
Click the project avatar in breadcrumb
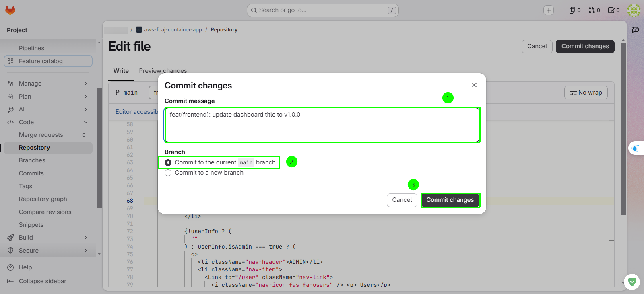pos(139,30)
